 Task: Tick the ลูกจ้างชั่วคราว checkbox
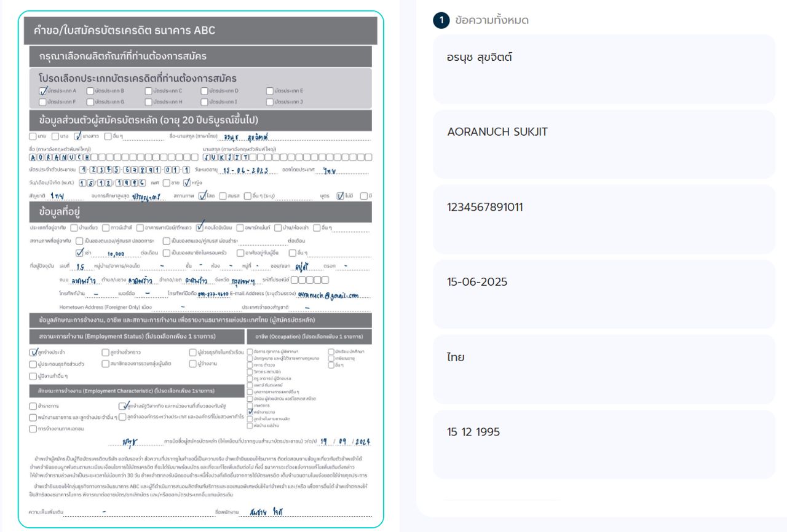(105, 353)
